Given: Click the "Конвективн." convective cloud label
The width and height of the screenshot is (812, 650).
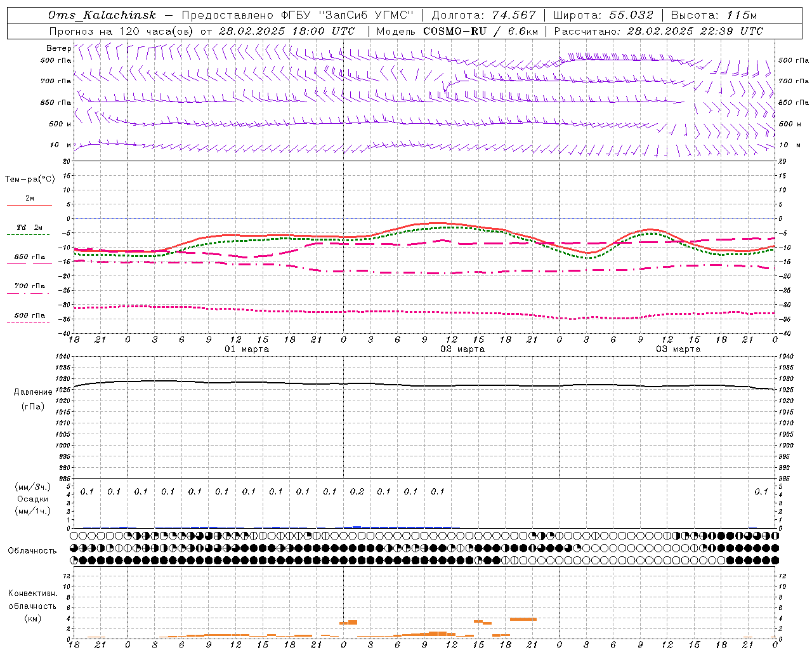Looking at the screenshot, I should [33, 594].
